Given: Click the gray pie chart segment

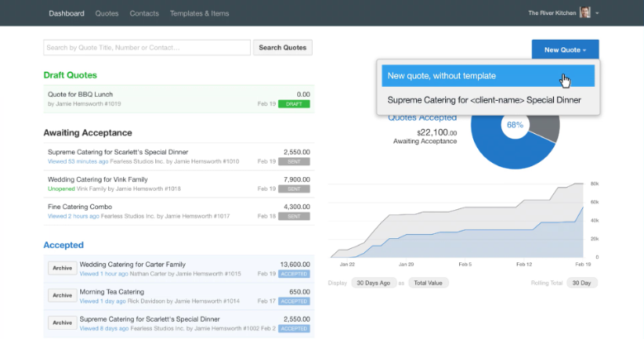Looking at the screenshot, I should 545,127.
